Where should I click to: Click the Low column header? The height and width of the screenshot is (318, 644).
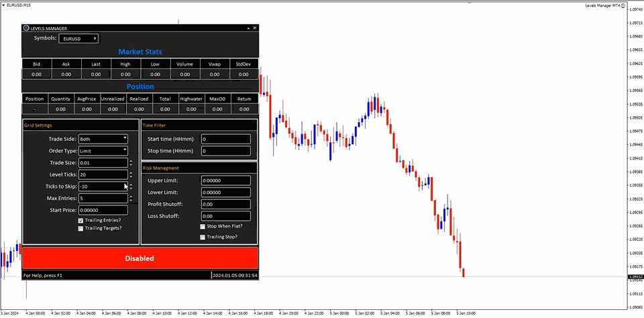[x=155, y=64]
